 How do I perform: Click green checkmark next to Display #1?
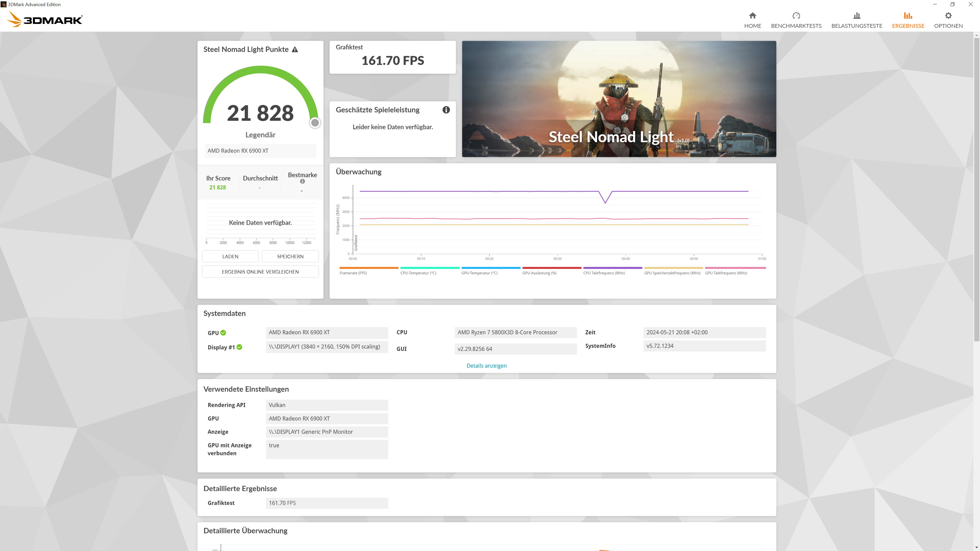[239, 347]
